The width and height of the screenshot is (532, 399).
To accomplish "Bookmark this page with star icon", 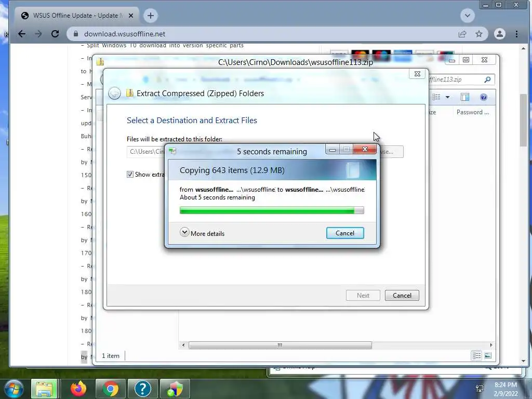I will pos(478,34).
